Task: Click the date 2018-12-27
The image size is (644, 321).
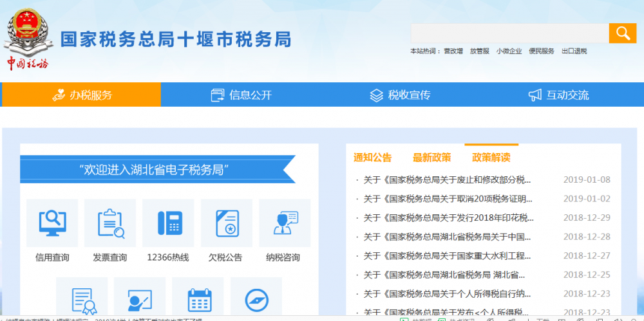Action: tap(587, 256)
